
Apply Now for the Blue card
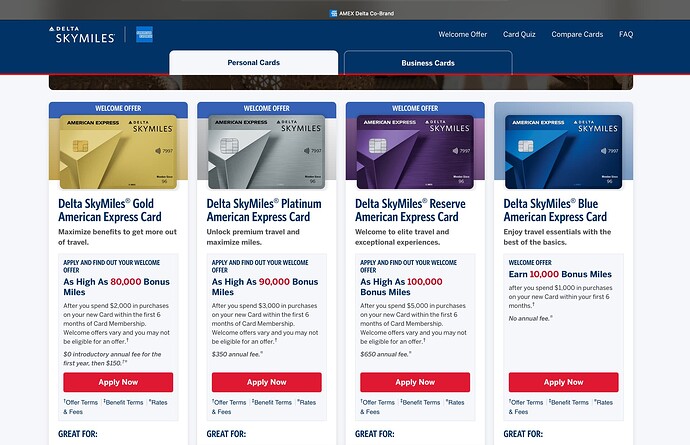[564, 382]
